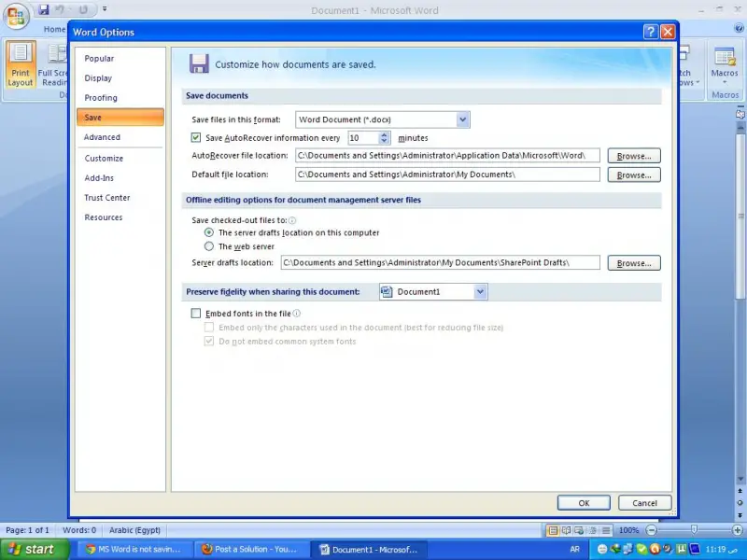Click the Undo icon in Quick Access Toolbar
747x560 pixels.
coord(60,9)
